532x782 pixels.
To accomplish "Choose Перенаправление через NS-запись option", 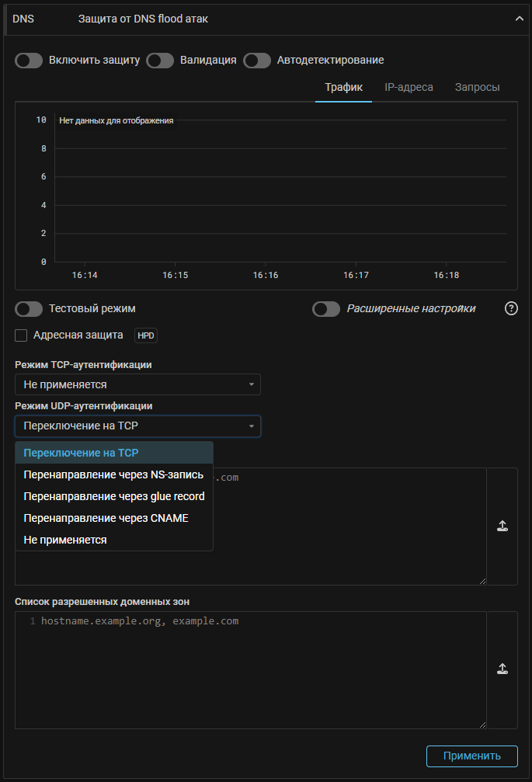I will 113,474.
